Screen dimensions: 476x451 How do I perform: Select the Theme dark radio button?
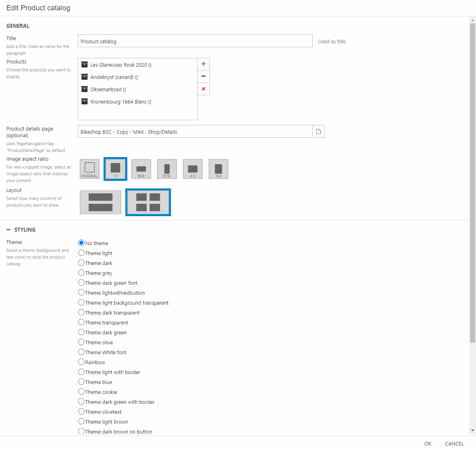(x=81, y=263)
